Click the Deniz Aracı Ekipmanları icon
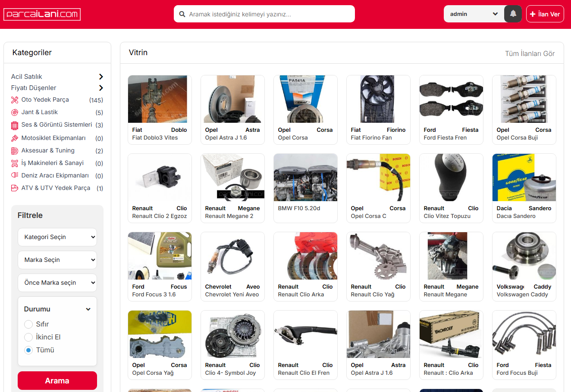The height and width of the screenshot is (392, 571). click(x=15, y=176)
